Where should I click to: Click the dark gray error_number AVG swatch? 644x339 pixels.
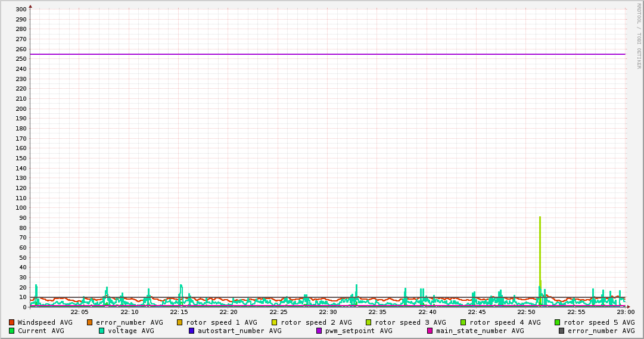562,331
